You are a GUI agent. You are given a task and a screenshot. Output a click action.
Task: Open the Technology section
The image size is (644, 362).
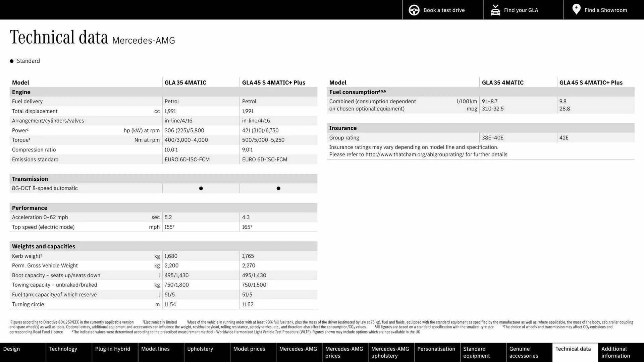pos(63,349)
